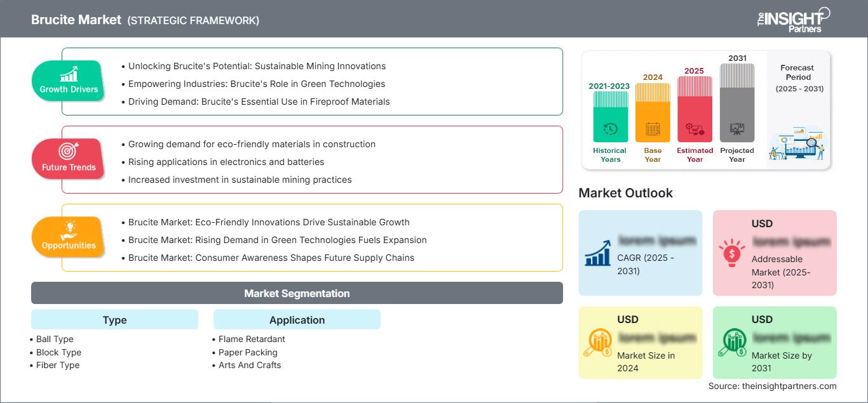Click the Market Segmentation header bar
The width and height of the screenshot is (868, 403).
pos(297,293)
